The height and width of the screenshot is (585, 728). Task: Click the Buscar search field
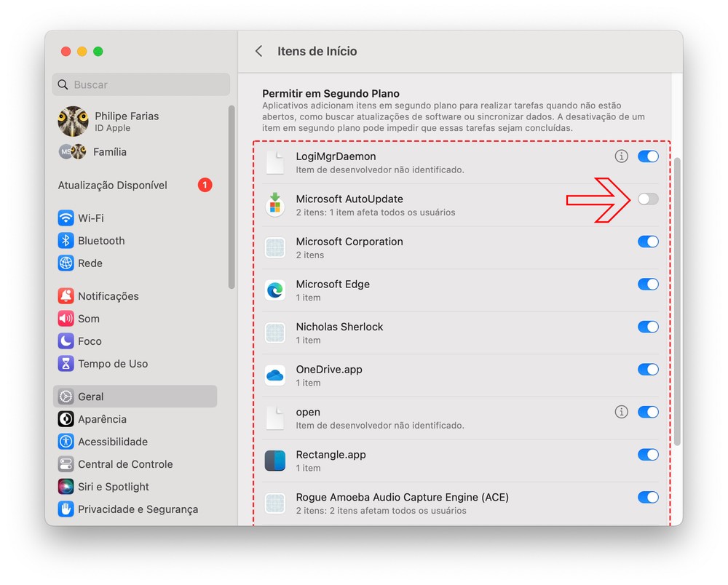click(x=141, y=84)
